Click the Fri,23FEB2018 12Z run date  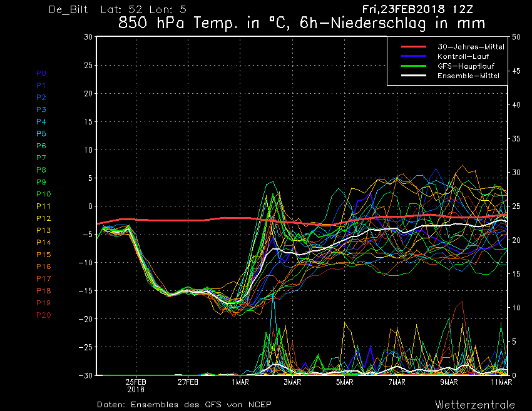pos(417,9)
